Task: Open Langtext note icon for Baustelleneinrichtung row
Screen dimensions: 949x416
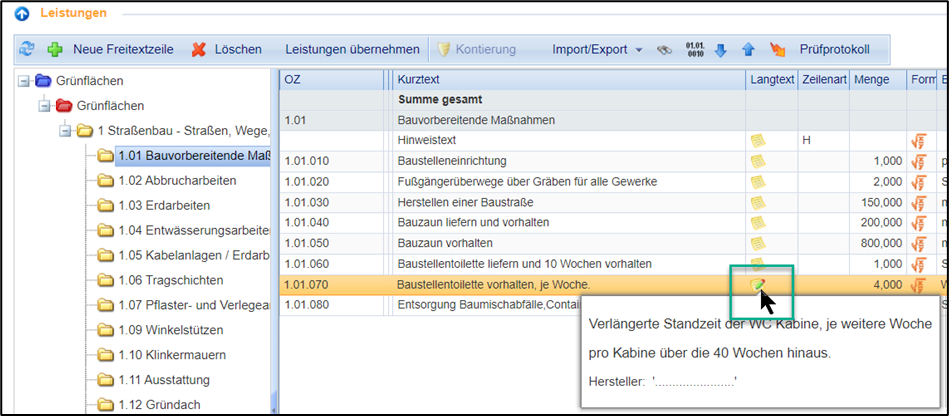Action: point(759,161)
